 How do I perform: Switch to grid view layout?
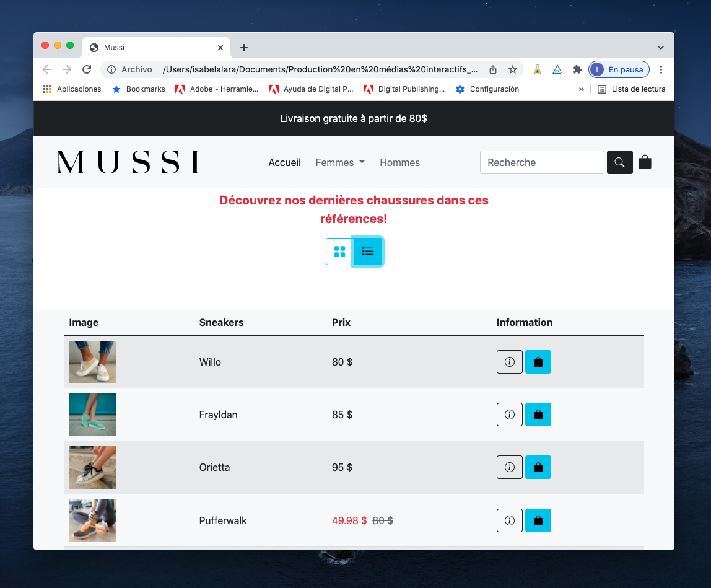(339, 252)
